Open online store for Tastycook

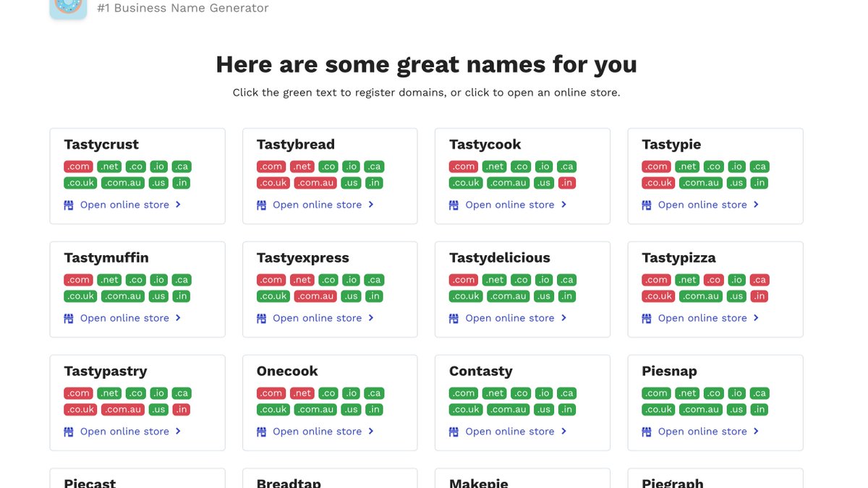click(x=508, y=205)
